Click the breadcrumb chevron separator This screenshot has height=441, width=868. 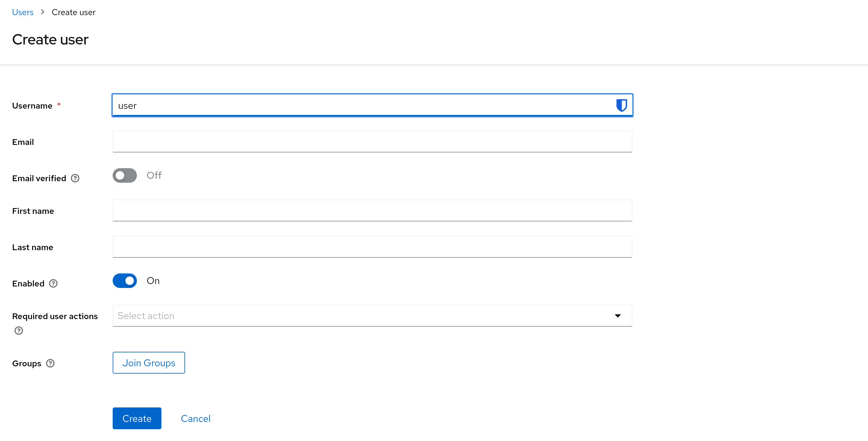(x=42, y=12)
